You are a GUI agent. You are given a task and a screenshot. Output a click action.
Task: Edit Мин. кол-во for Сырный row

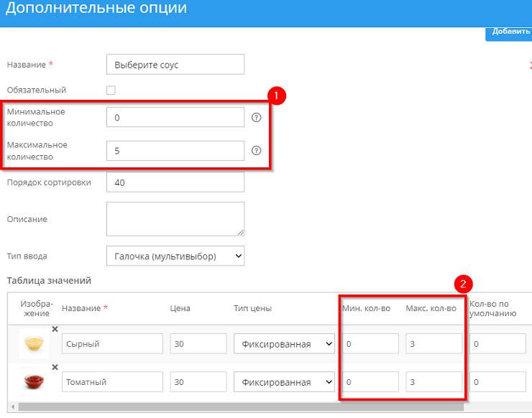pos(370,344)
